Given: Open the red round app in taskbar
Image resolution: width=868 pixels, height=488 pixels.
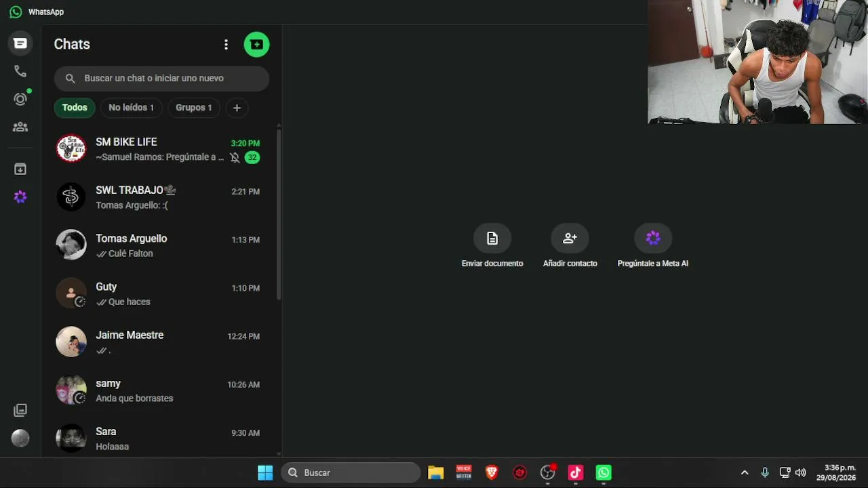Looking at the screenshot, I should pyautogui.click(x=519, y=472).
